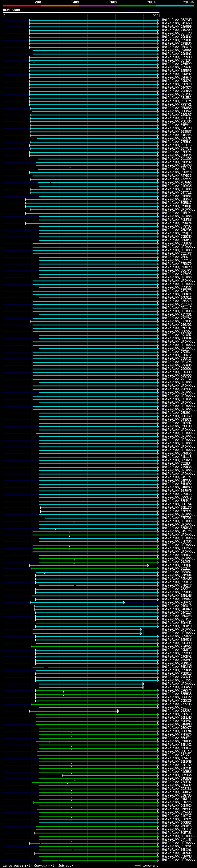Select hit UniRef100_P29687
Screen dimensions: 197x868
pyautogui.click(x=177, y=67)
